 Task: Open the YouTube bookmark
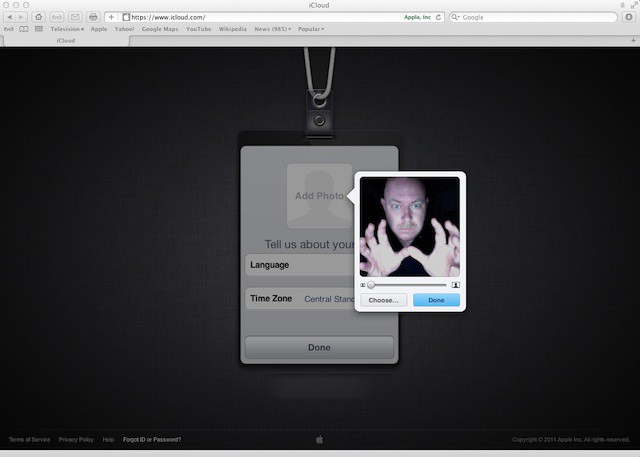coord(198,29)
